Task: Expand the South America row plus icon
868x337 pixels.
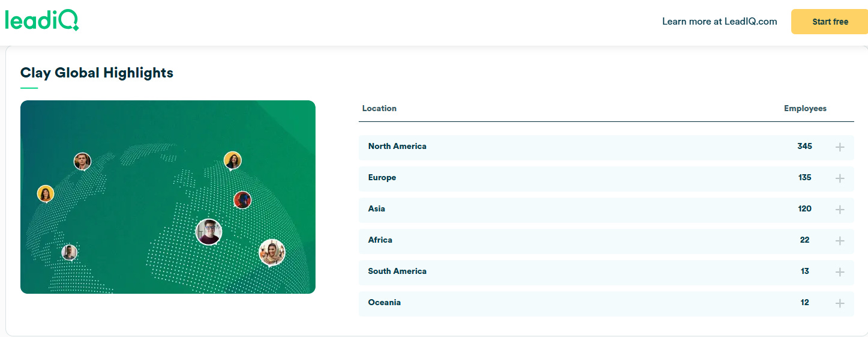Action: coord(840,272)
